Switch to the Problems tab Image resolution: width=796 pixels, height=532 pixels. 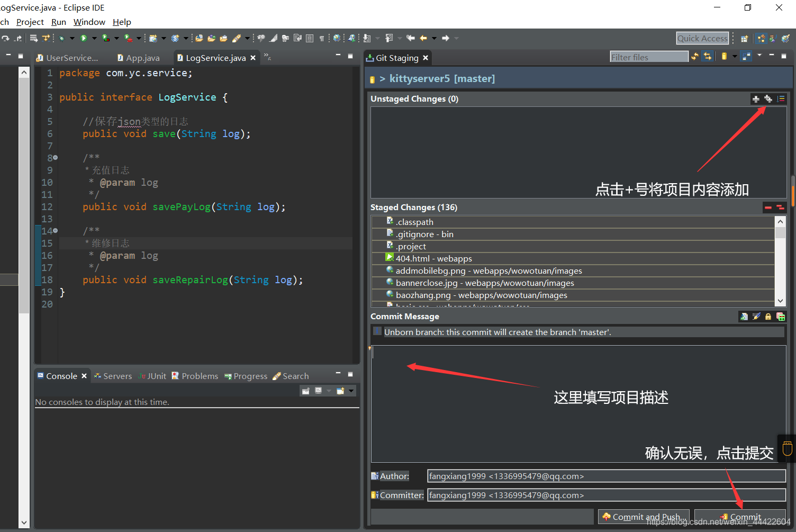click(195, 376)
